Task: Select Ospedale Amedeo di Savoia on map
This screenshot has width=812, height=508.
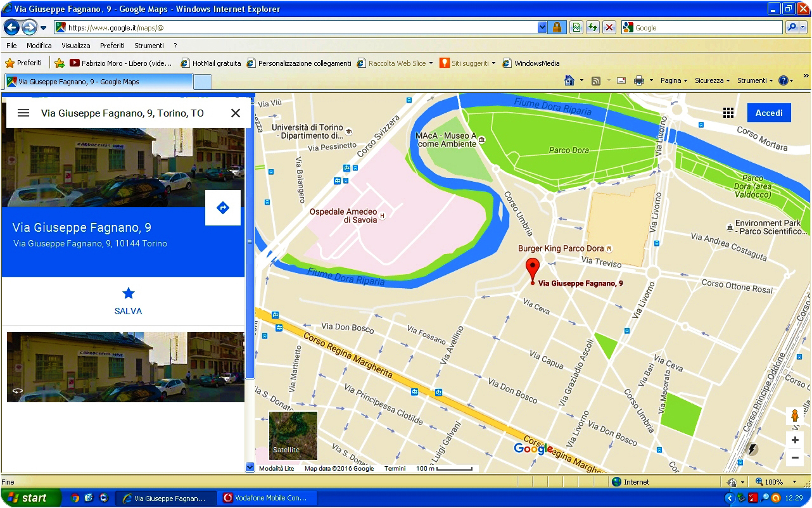Action: click(x=343, y=216)
